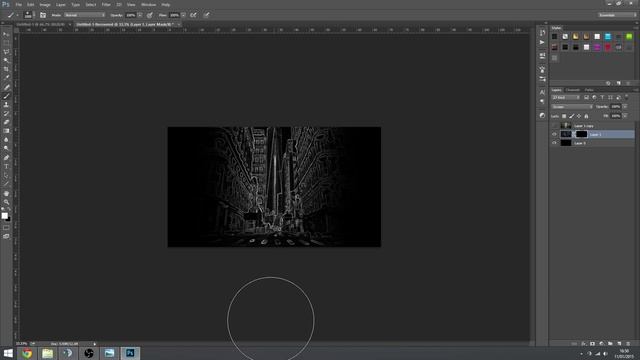Open the Adjustments panel circle icon

[x=542, y=116]
